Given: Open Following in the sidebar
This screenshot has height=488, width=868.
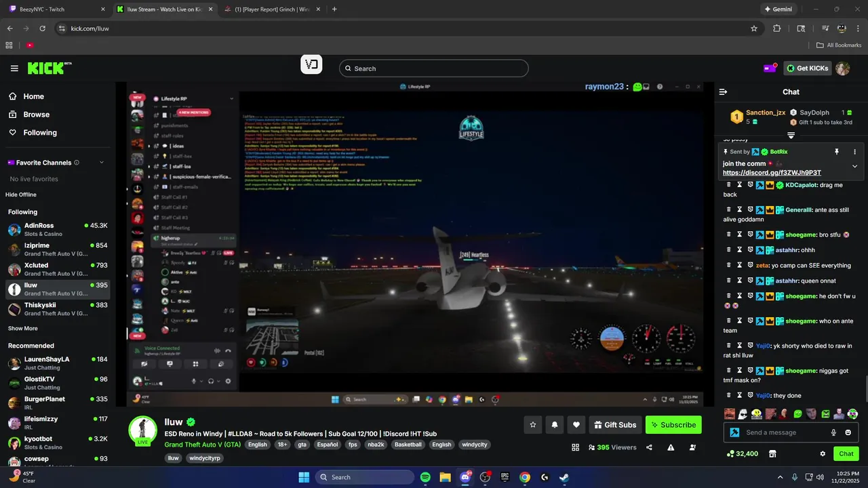Looking at the screenshot, I should pos(40,133).
